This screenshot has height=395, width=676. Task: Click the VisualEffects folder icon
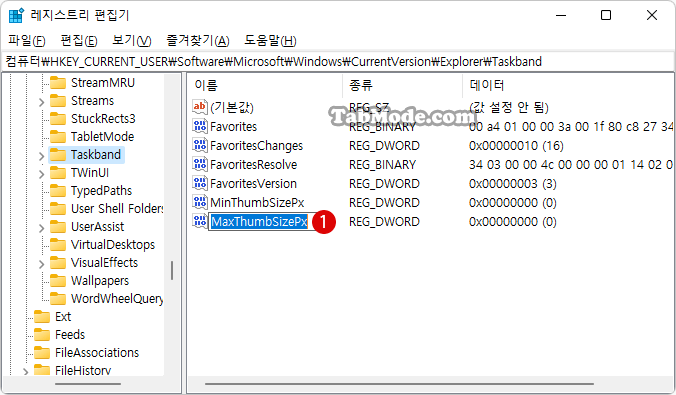click(x=58, y=263)
